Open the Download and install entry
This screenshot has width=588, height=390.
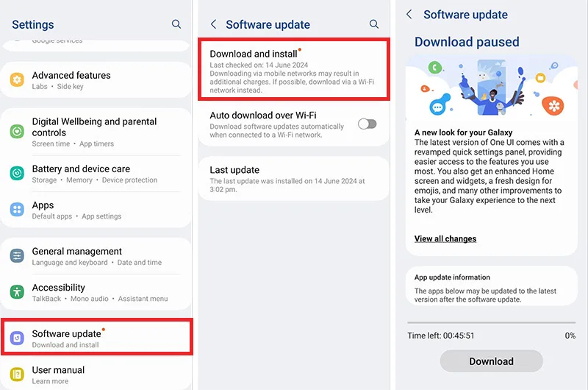click(293, 69)
